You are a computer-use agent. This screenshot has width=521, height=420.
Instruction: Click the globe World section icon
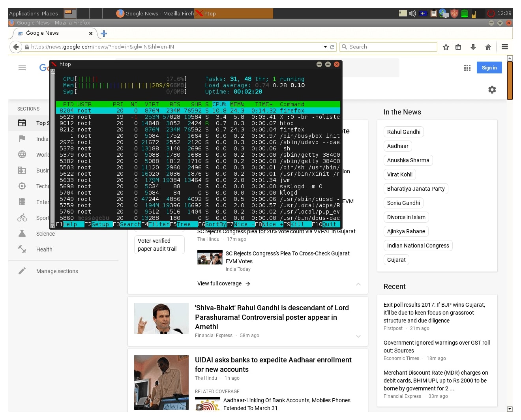(x=22, y=154)
